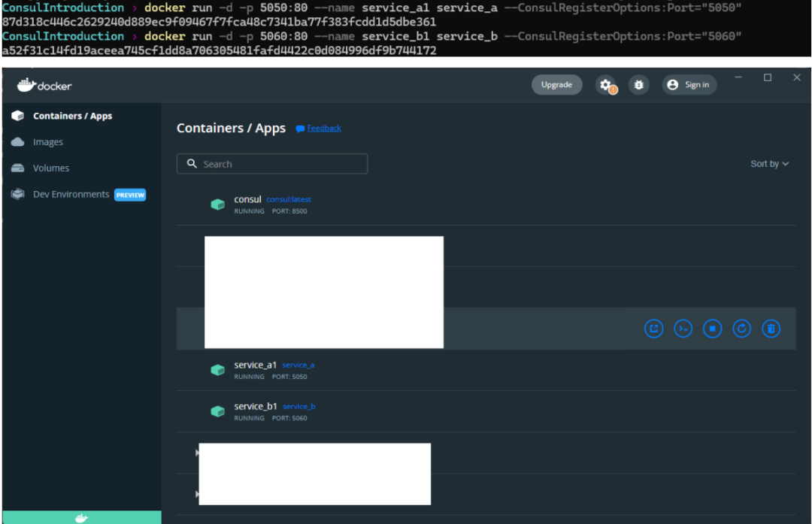Click RUNNING status on service_b1 row

(249, 418)
